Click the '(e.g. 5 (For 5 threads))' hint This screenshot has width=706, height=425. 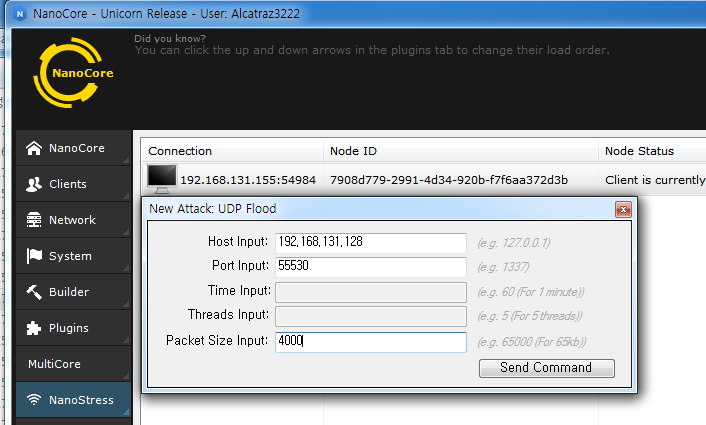[x=530, y=316]
